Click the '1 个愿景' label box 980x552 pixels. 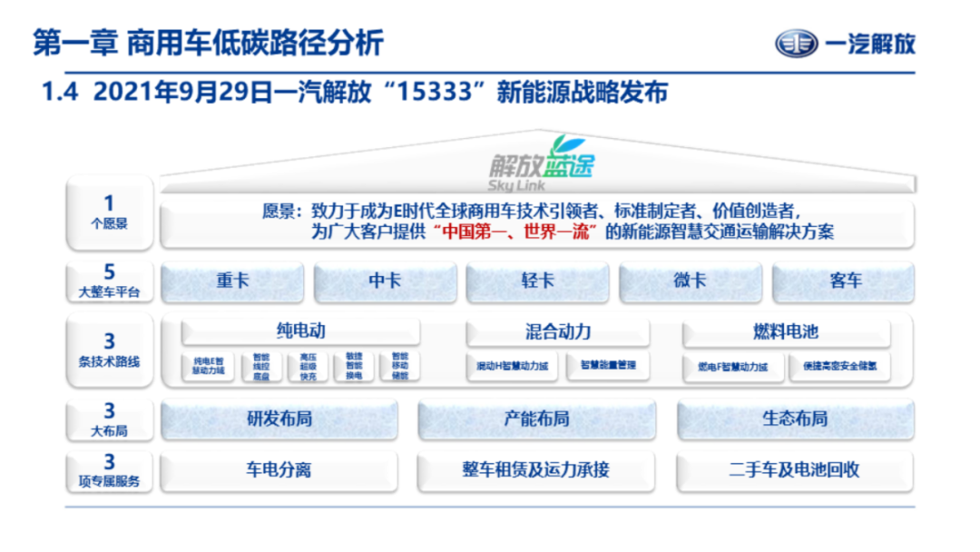110,212
